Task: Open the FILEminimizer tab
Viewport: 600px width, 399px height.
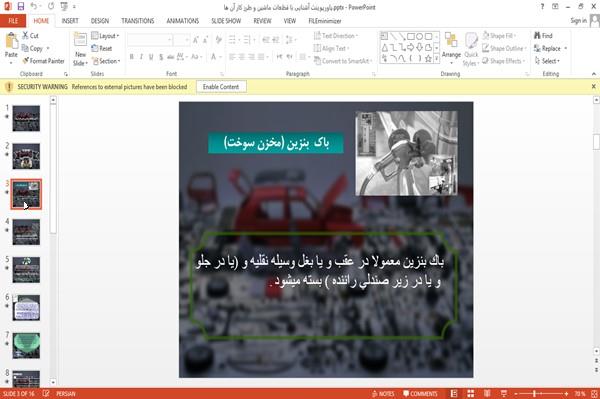Action: click(x=325, y=21)
